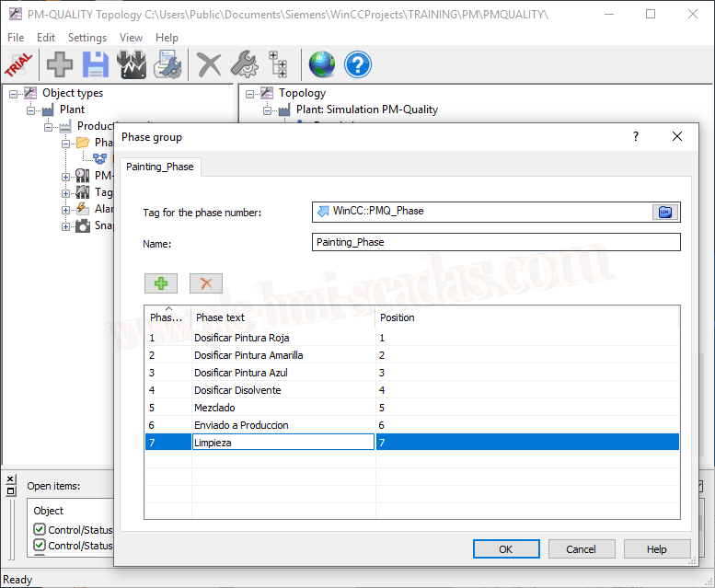Click the Name field containing Painting_Phase

tap(496, 242)
